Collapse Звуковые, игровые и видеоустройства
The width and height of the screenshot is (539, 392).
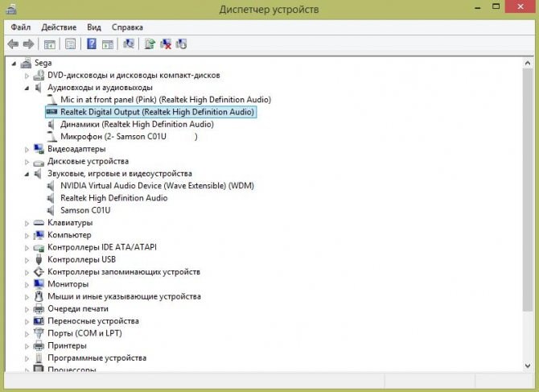click(x=27, y=174)
